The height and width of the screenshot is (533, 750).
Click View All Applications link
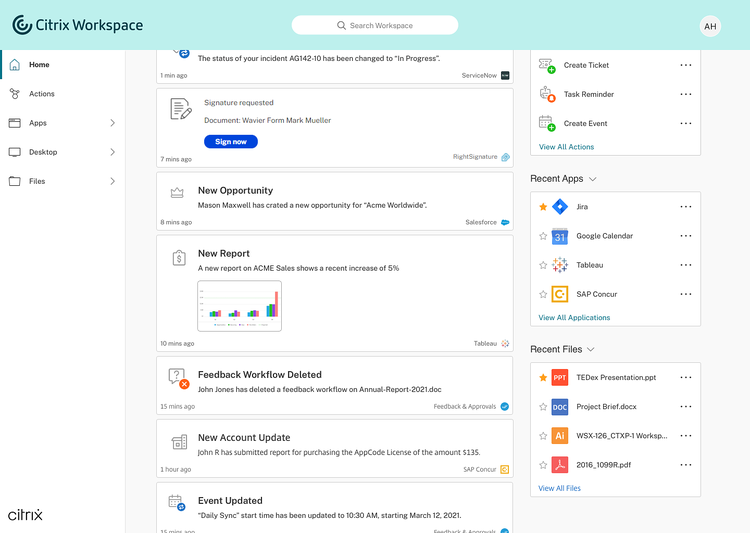[x=574, y=318]
